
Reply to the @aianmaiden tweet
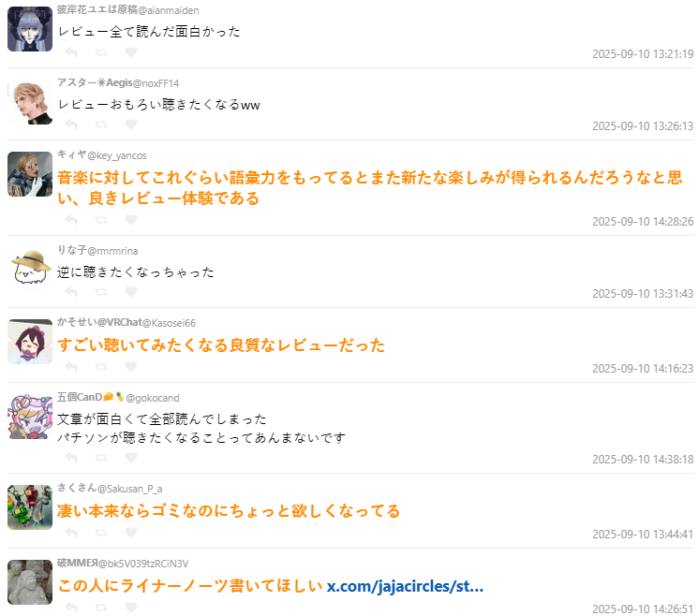(71, 52)
